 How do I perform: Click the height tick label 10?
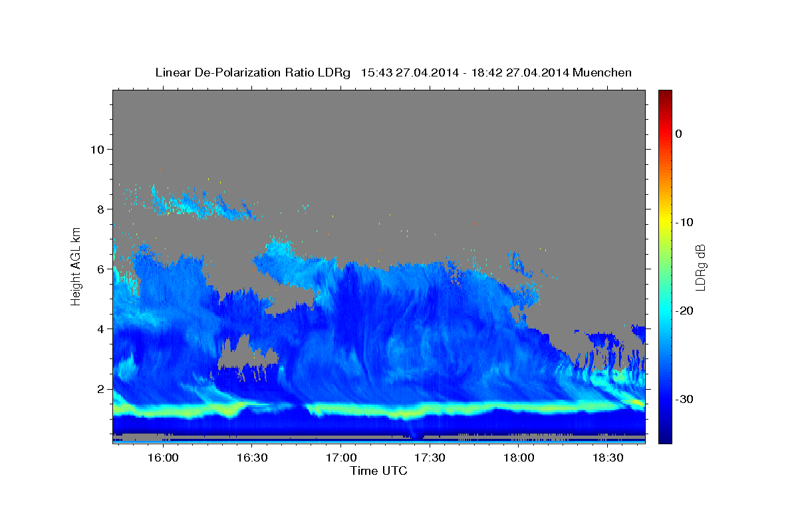(x=97, y=149)
